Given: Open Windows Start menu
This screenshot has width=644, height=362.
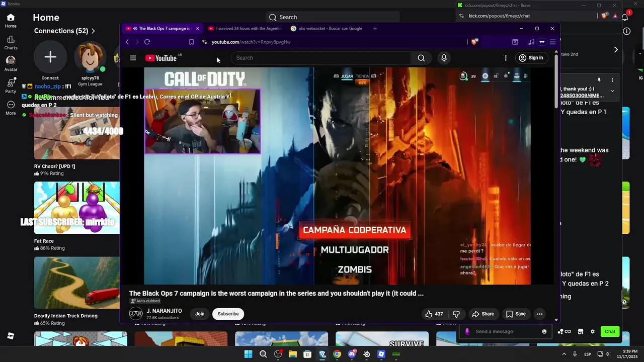Looking at the screenshot, I should 248,354.
